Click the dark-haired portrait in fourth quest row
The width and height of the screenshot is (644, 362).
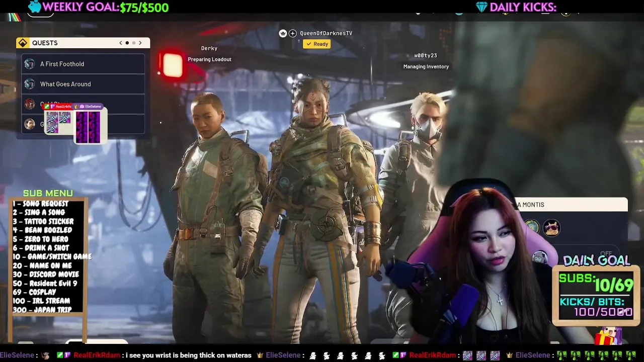[30, 124]
